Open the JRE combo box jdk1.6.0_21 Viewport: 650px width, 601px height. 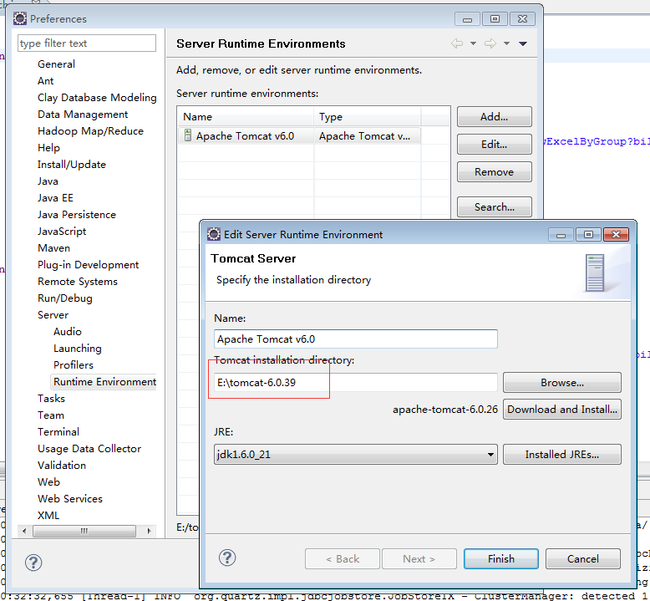pyautogui.click(x=356, y=454)
